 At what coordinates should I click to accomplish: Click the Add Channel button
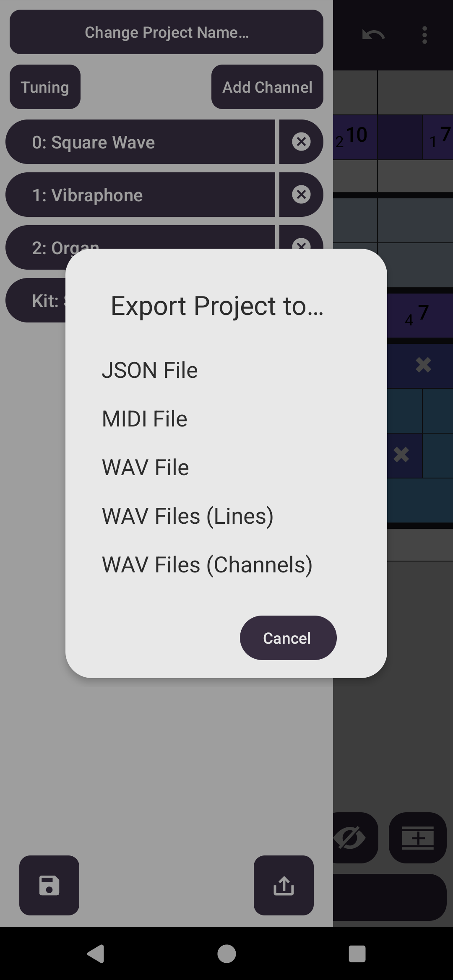pyautogui.click(x=267, y=87)
